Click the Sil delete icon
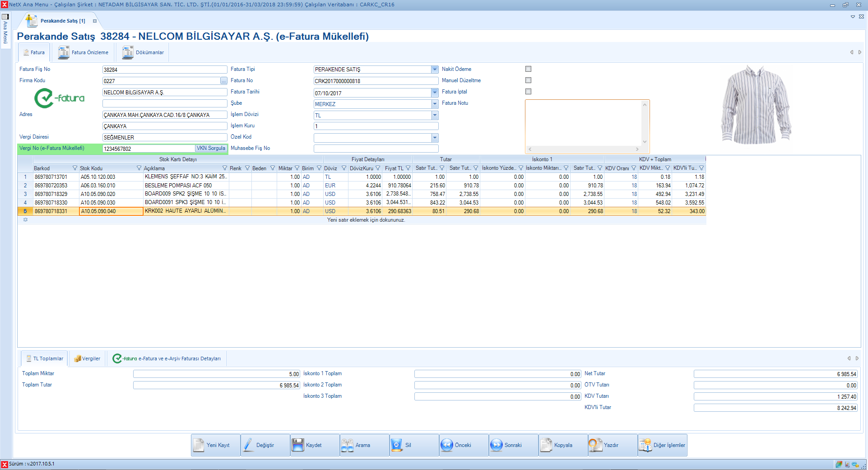Screen dimensions: 868x470 tap(396, 445)
